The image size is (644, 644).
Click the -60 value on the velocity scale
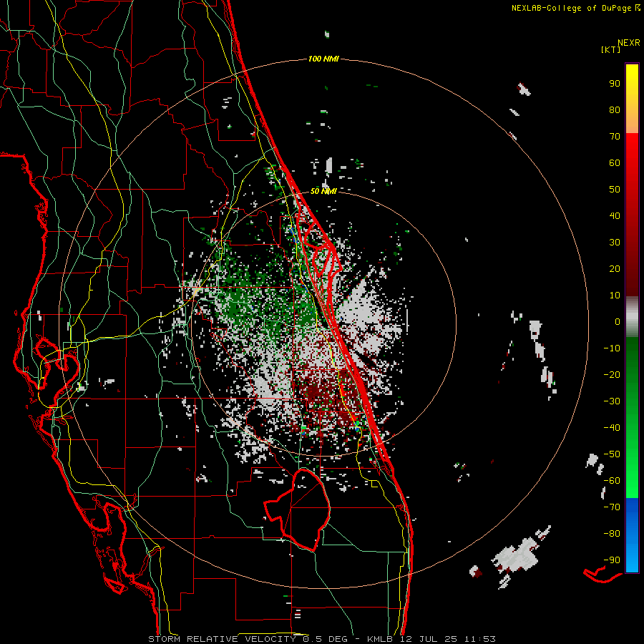point(612,481)
